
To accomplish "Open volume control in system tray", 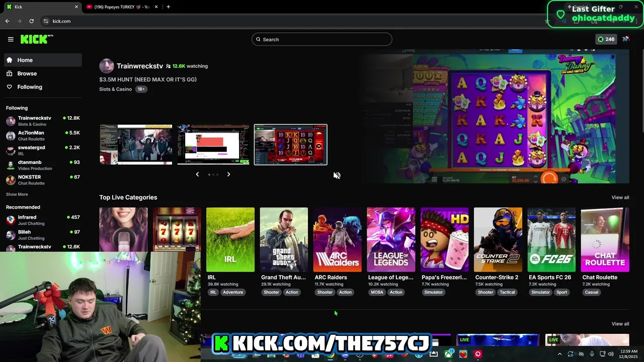I will tap(611, 354).
